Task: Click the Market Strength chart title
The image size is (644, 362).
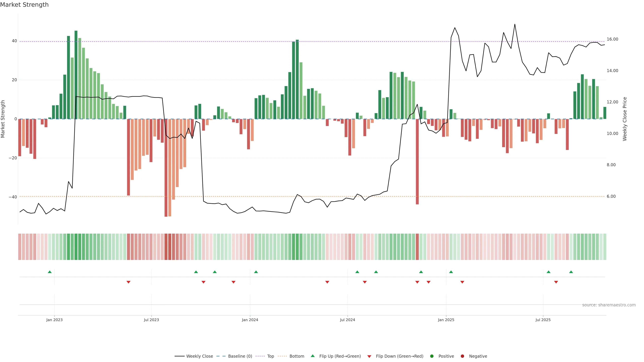Action: [24, 5]
